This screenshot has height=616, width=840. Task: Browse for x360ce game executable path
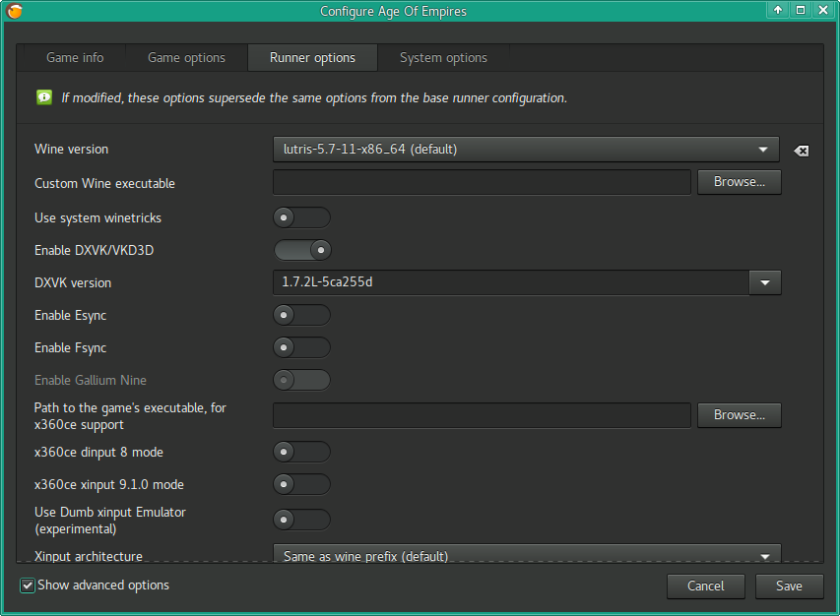coord(740,415)
